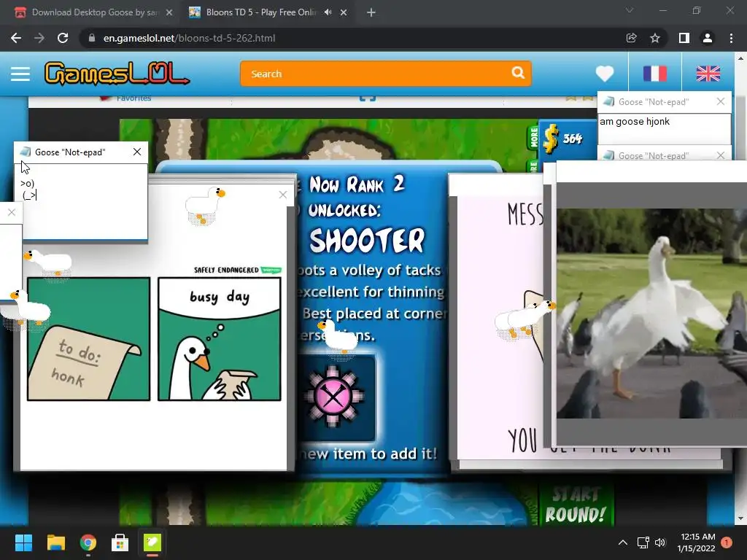Click the dollar money counter icon

tap(551, 139)
